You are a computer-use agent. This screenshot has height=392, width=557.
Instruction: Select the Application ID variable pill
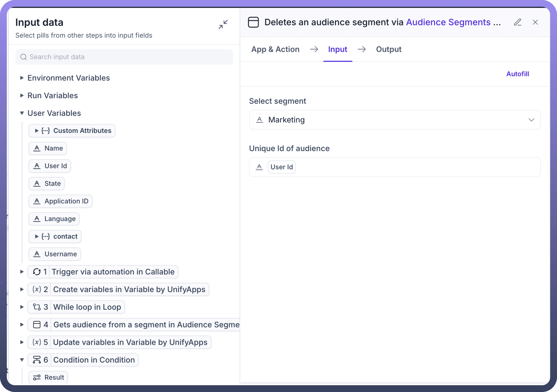[61, 201]
